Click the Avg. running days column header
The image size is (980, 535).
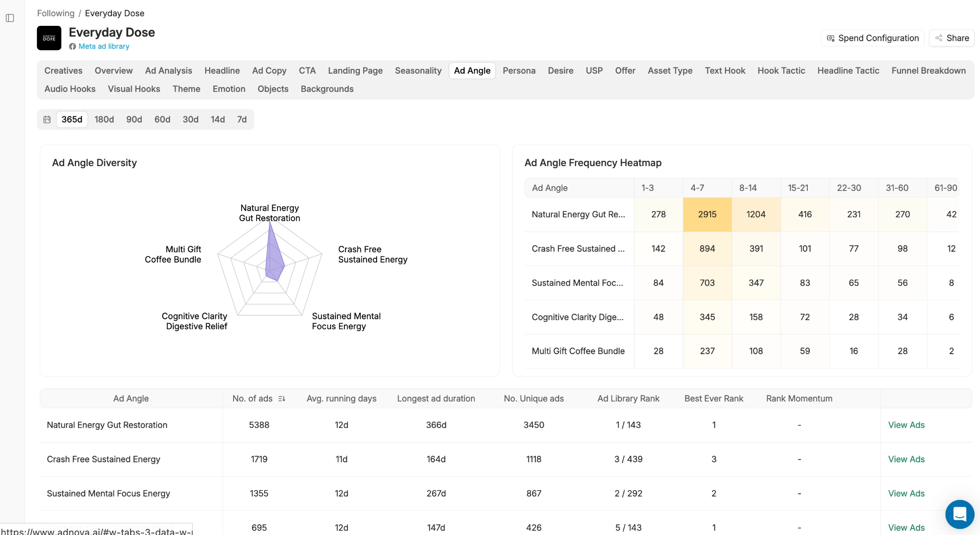tap(342, 399)
